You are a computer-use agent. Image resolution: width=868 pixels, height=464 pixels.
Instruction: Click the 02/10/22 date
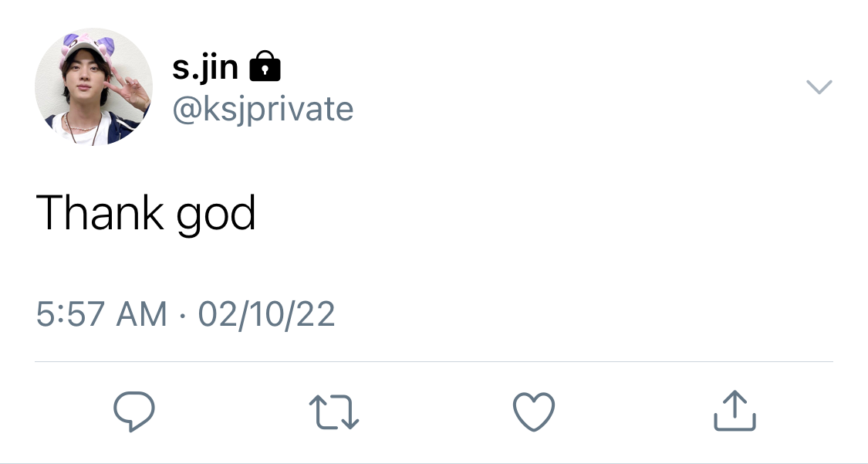[266, 314]
